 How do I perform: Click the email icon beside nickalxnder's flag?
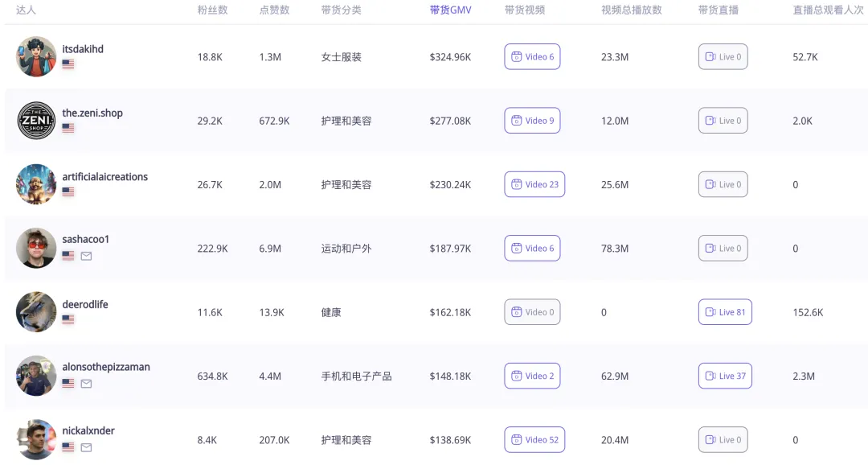click(x=86, y=447)
